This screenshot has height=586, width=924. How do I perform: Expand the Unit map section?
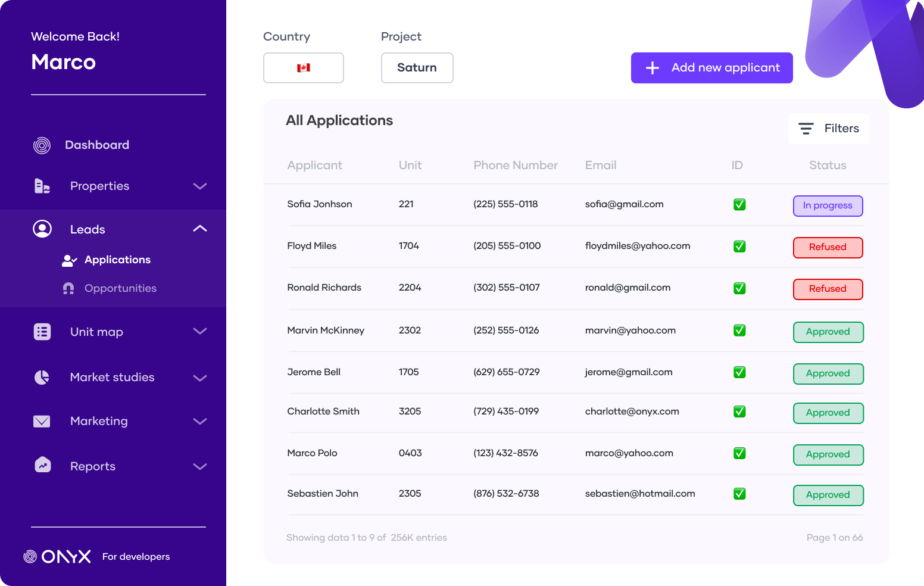(x=200, y=332)
